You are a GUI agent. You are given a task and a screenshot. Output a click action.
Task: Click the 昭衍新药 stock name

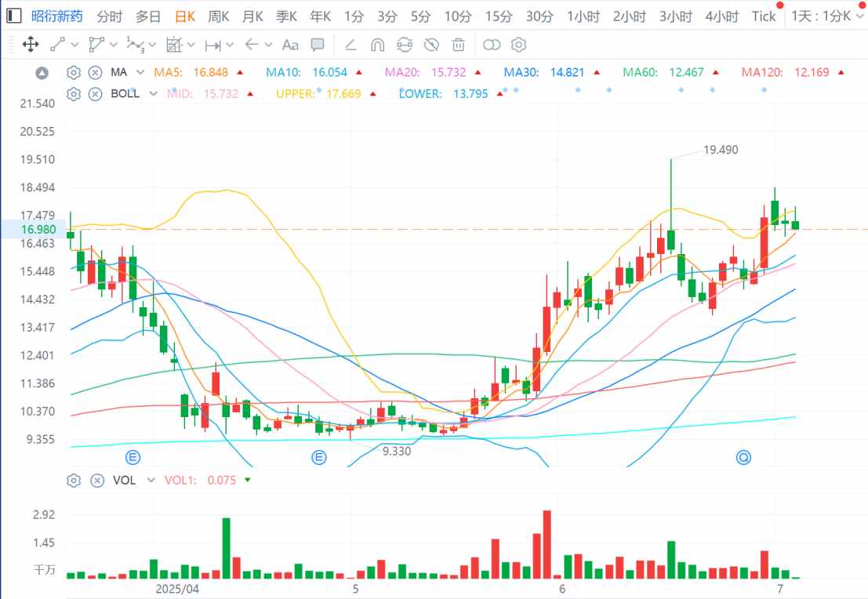click(x=56, y=16)
